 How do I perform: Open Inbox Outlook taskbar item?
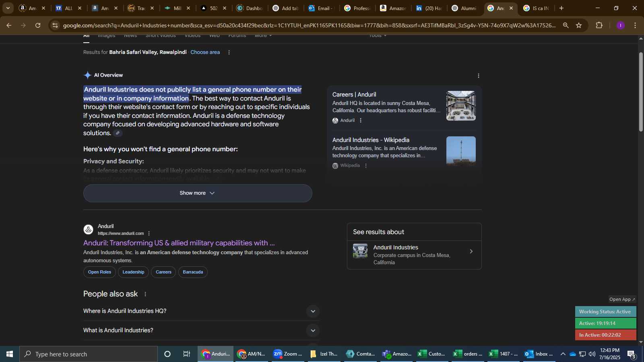[539, 354]
